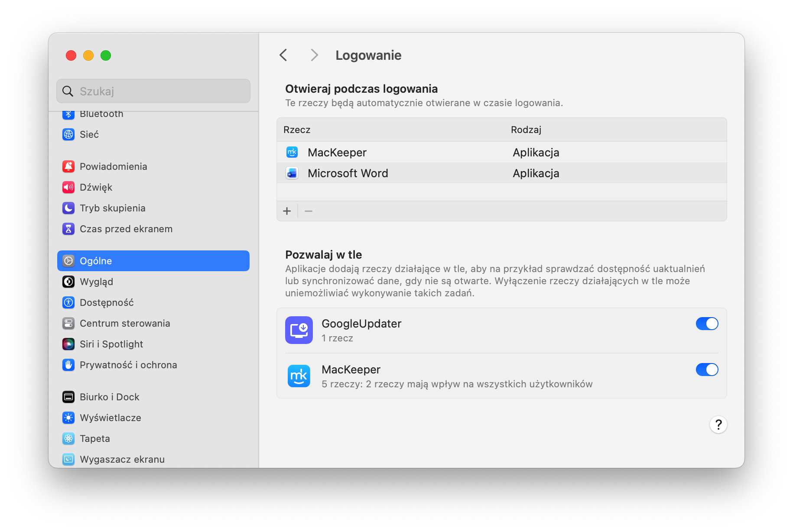Select the Microsoft Word row text
The image size is (793, 532).
348,173
